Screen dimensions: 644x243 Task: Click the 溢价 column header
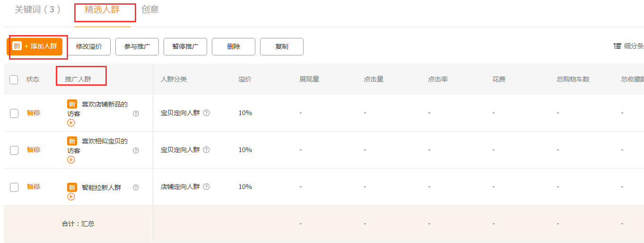point(245,79)
